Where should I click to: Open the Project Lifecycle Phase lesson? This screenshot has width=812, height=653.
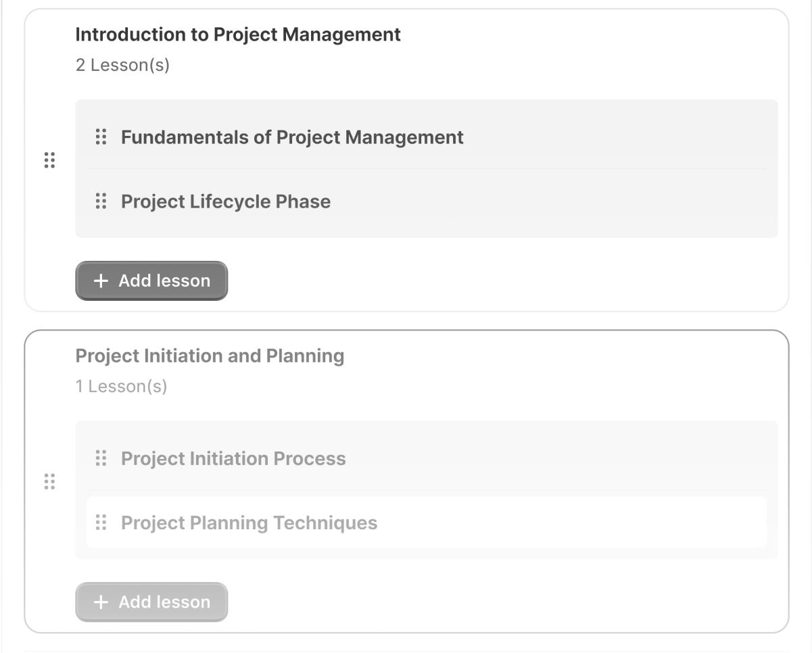[x=226, y=201]
